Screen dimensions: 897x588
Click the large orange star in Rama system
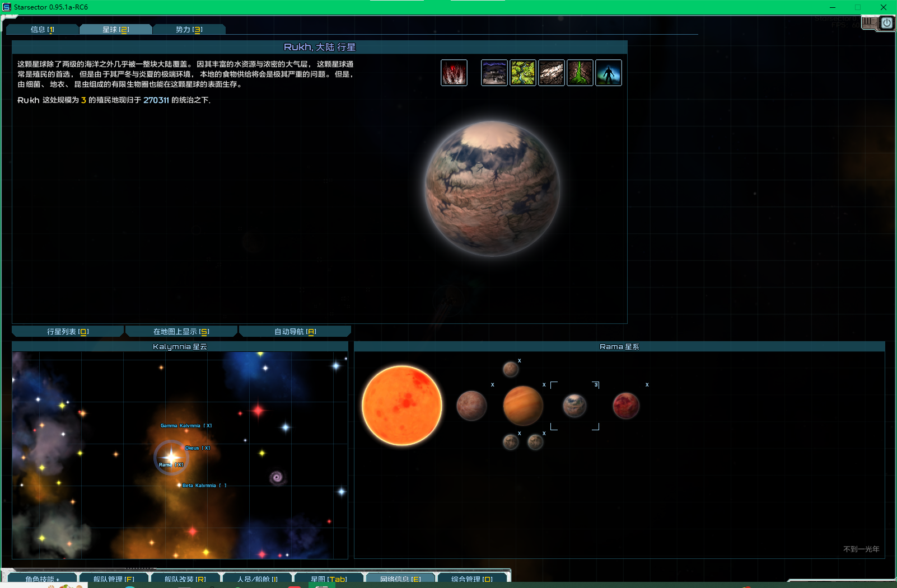pyautogui.click(x=401, y=406)
